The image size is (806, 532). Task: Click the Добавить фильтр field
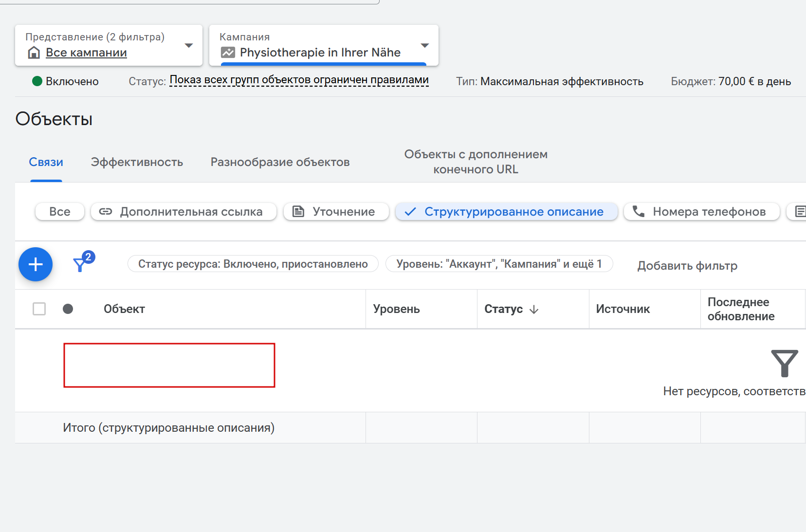(x=687, y=266)
